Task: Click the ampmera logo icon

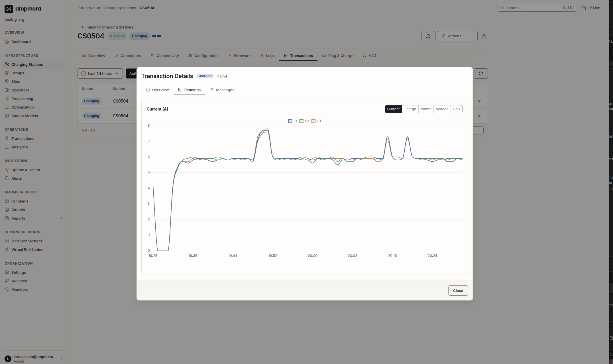Action: [x=9, y=9]
